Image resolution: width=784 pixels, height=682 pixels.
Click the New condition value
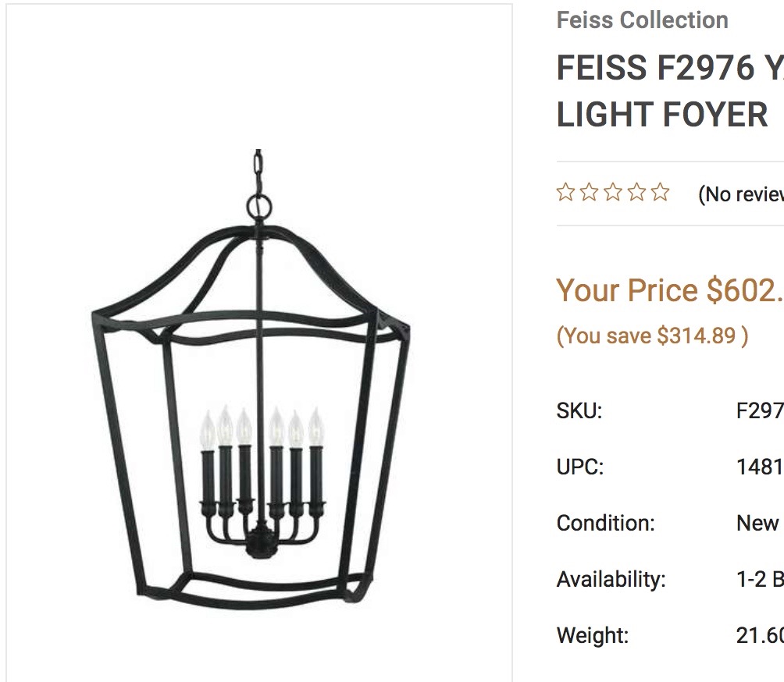pyautogui.click(x=757, y=523)
